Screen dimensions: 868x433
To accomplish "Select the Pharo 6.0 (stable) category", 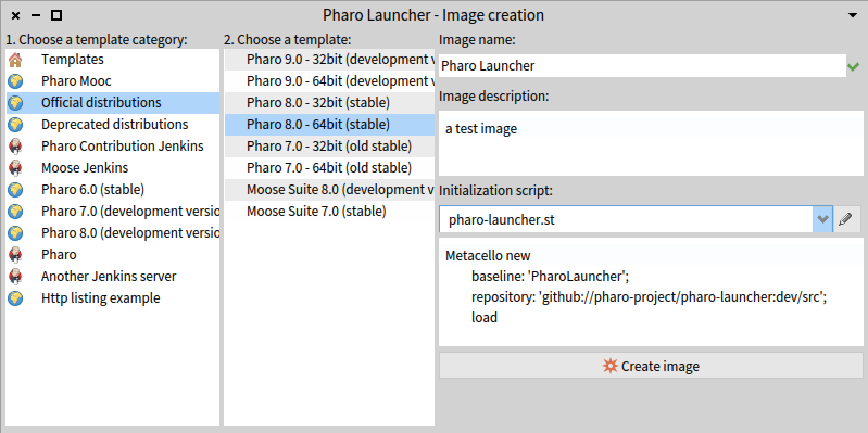I will 112,190.
